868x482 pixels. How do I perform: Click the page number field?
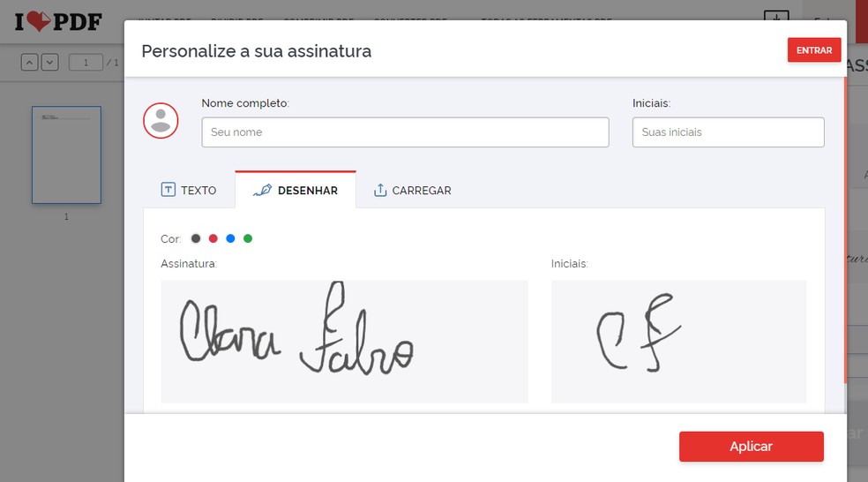[86, 62]
